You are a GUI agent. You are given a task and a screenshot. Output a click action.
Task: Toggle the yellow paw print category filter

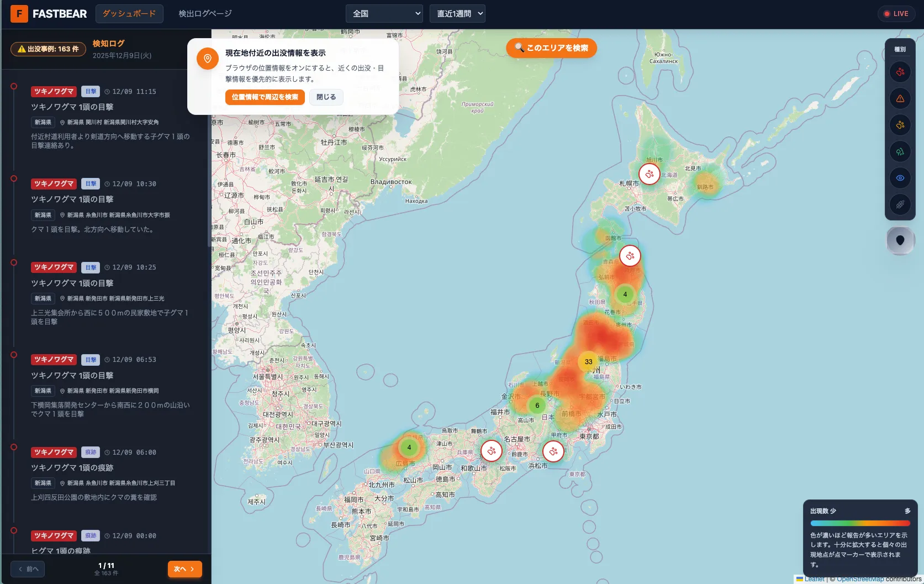click(900, 125)
